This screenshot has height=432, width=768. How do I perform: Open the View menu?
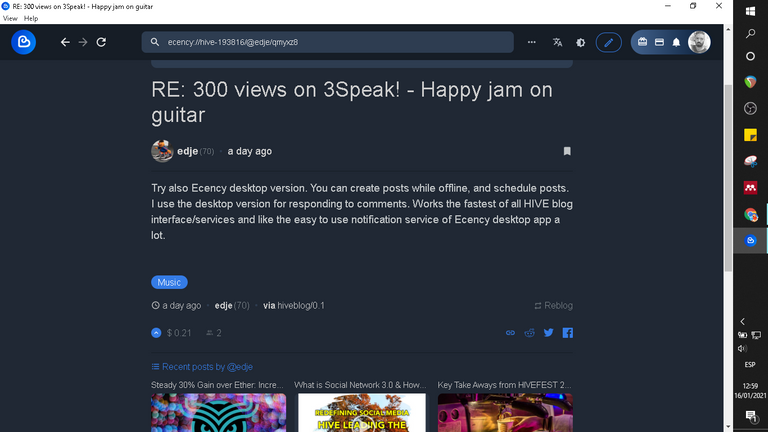coord(10,18)
